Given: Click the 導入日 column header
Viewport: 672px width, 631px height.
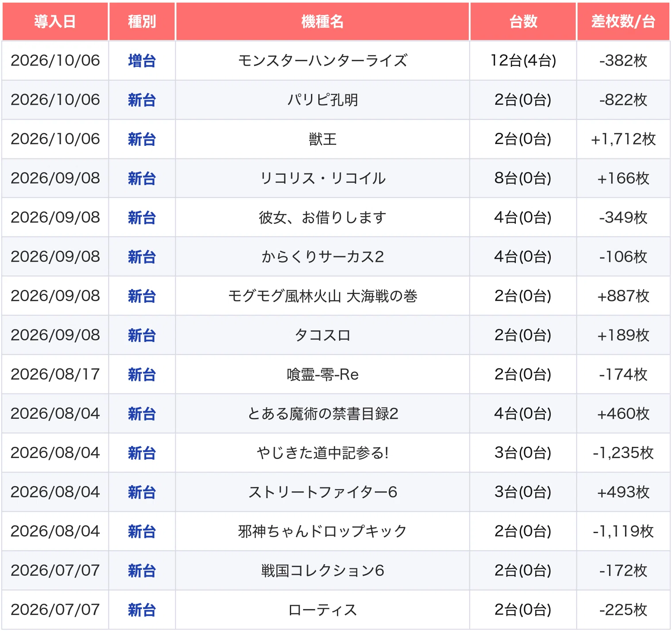Looking at the screenshot, I should [55, 22].
